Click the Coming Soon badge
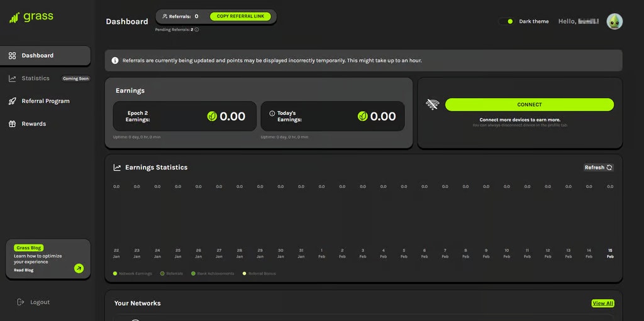Viewport: 644px width, 321px height. [75, 79]
